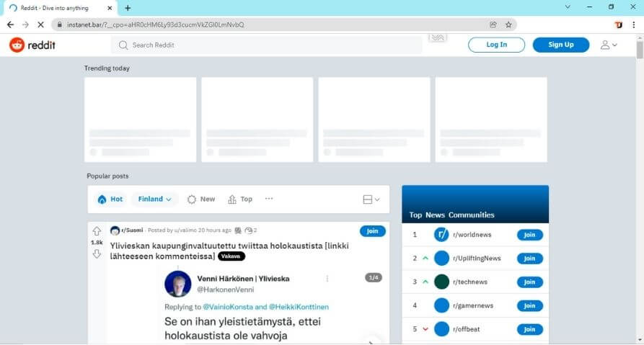This screenshot has height=345, width=644.
Task: Downvote the r/Suomi post
Action: click(x=97, y=254)
